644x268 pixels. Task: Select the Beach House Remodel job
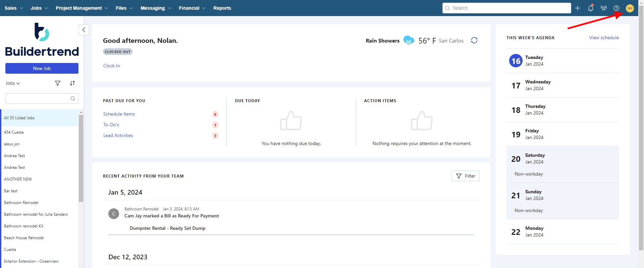(x=40, y=238)
